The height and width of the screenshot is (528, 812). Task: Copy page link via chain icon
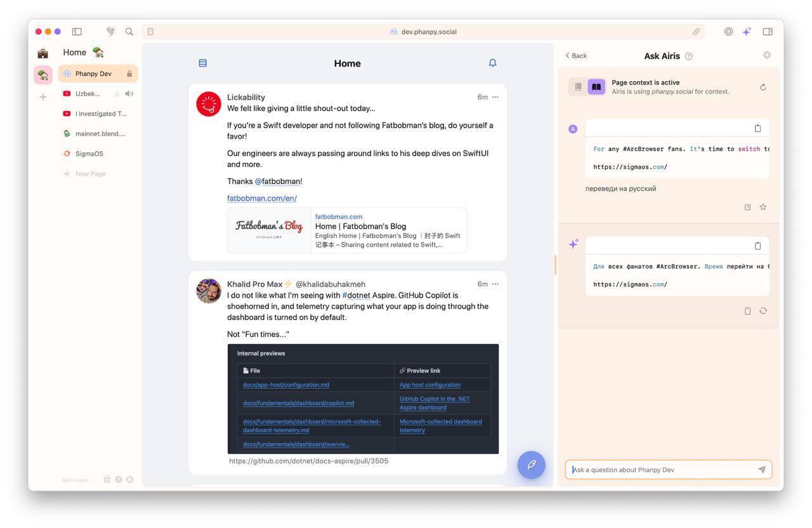[696, 32]
